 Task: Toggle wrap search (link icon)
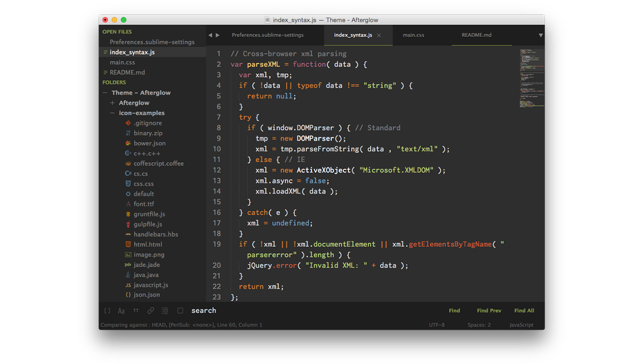[151, 311]
